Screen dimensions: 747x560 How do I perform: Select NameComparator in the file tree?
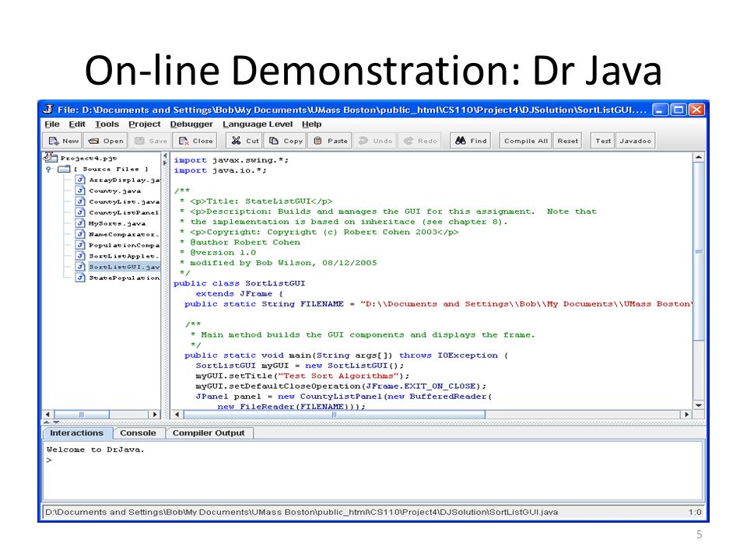click(117, 234)
